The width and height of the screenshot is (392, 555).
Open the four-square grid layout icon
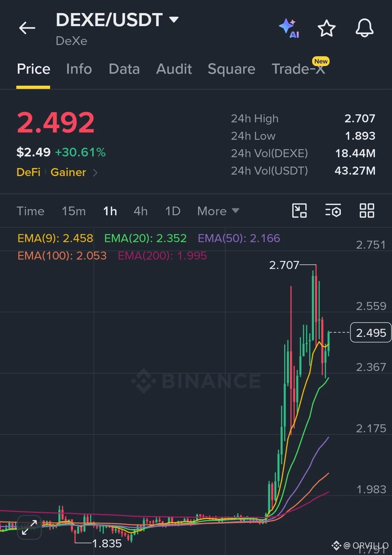[367, 211]
